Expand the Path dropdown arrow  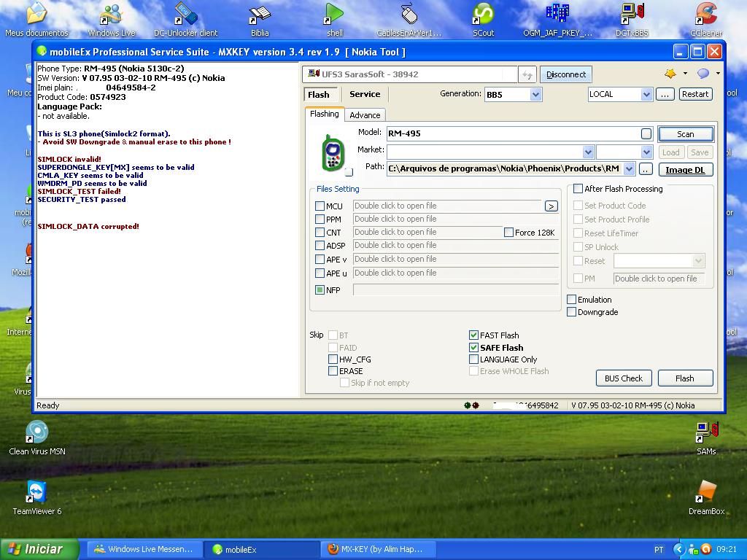(x=630, y=168)
